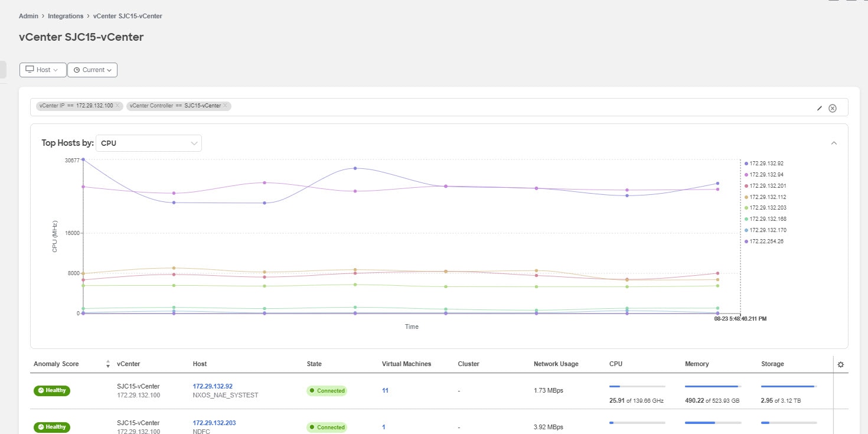Click the State column header

[315, 364]
